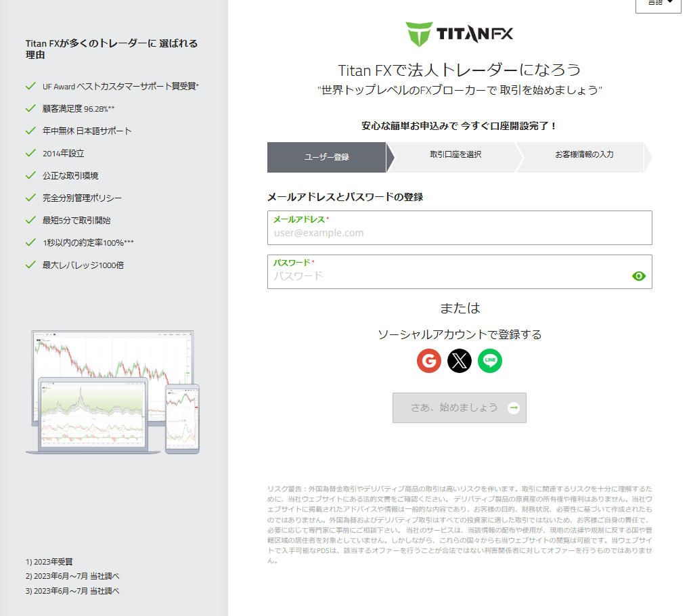Click the ソーシャルアカウントで登録する heading
Image resolution: width=691 pixels, height=616 pixels.
point(459,334)
